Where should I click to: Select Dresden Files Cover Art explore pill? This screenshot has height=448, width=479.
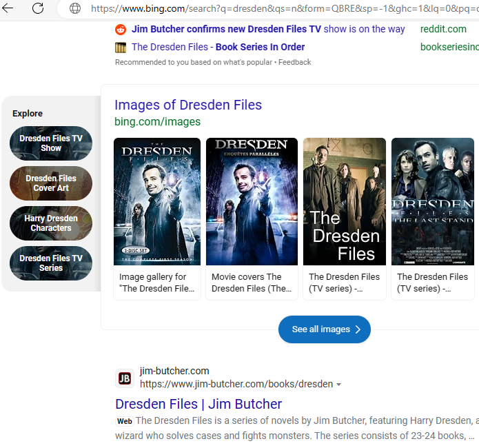point(51,183)
